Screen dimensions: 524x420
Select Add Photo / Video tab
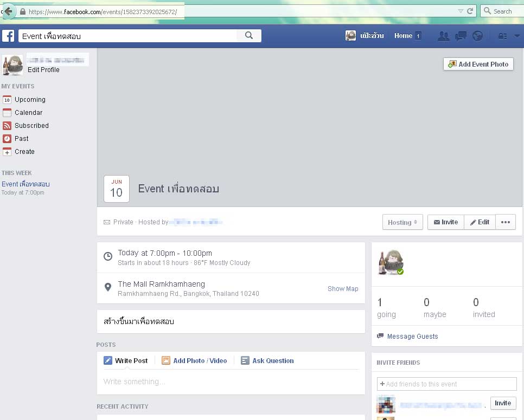pos(194,360)
